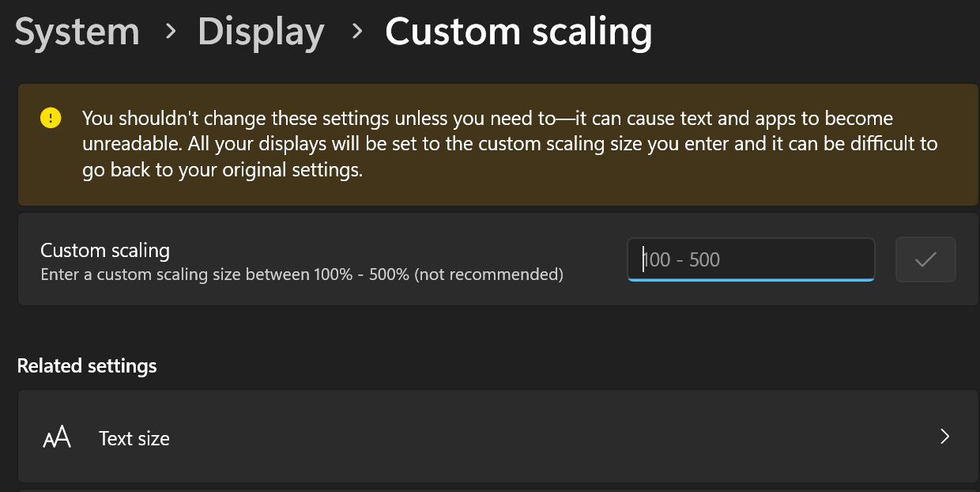Select the Text size row card
Screen dimensions: 980x492
point(499,437)
